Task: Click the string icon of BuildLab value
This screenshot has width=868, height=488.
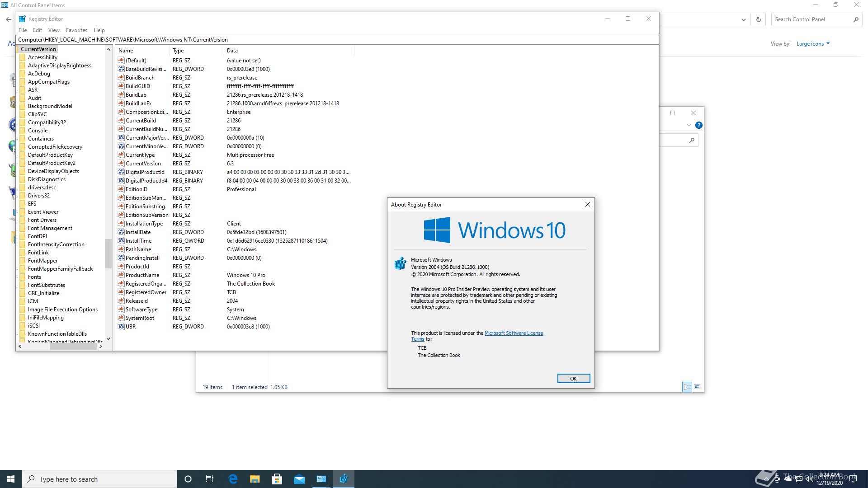Action: [121, 94]
